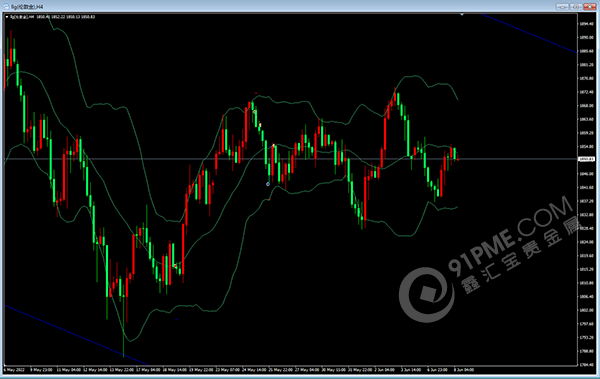600x379 pixels.
Task: Click the 8 Jun 04:00 time label
Action: (464, 370)
